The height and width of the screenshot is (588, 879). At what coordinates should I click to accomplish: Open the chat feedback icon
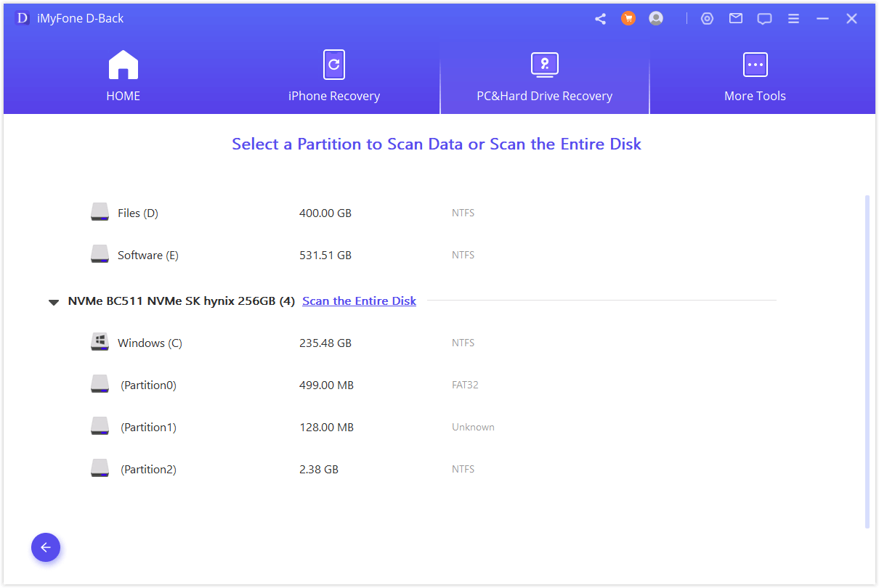764,19
